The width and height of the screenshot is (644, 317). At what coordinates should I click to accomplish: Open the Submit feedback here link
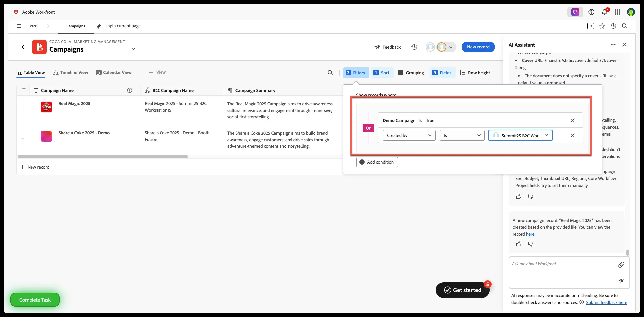607,302
